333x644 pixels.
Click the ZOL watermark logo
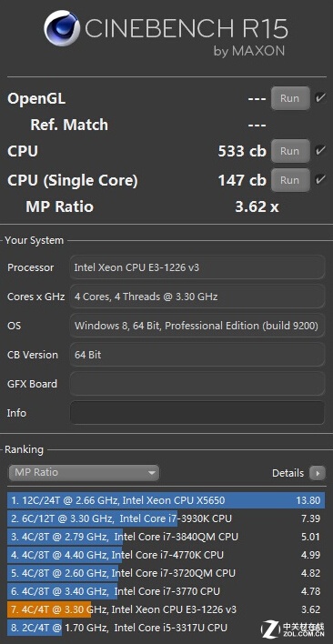[297, 628]
